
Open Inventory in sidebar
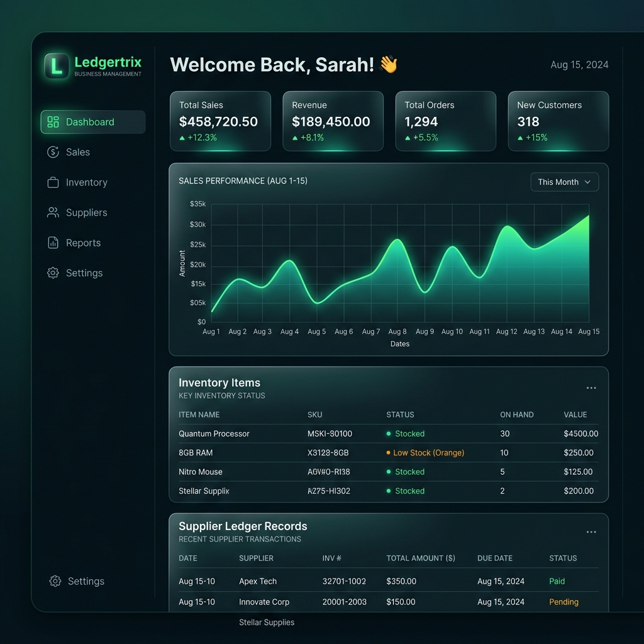tap(86, 182)
